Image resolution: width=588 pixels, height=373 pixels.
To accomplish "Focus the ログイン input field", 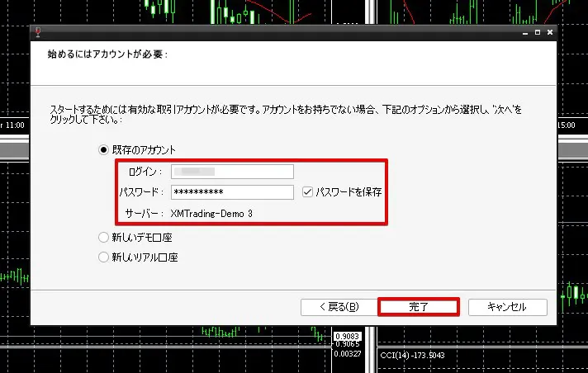I will (232, 172).
